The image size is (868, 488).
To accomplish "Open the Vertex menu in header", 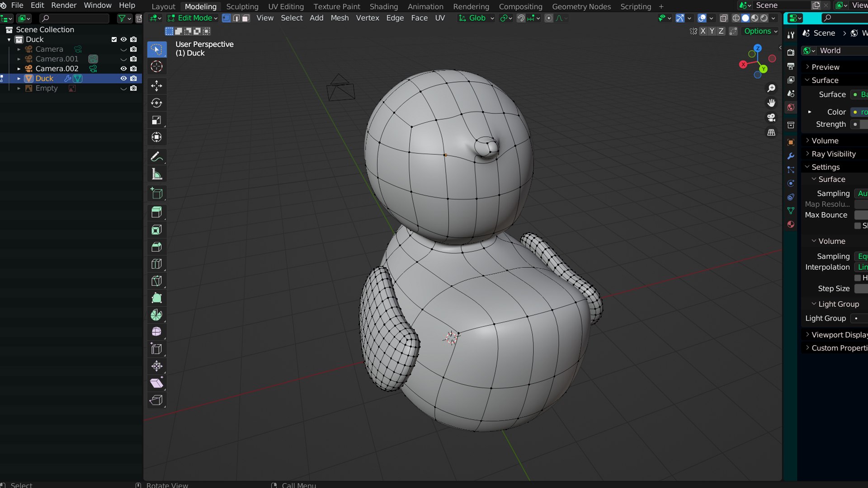I will (x=368, y=18).
